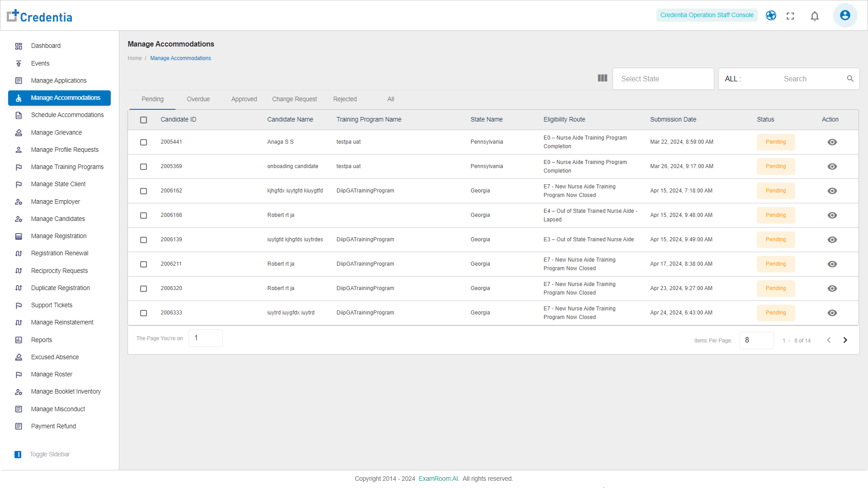This screenshot has width=868, height=488.
Task: Select checkbox for candidate 2005369
Action: tap(143, 167)
